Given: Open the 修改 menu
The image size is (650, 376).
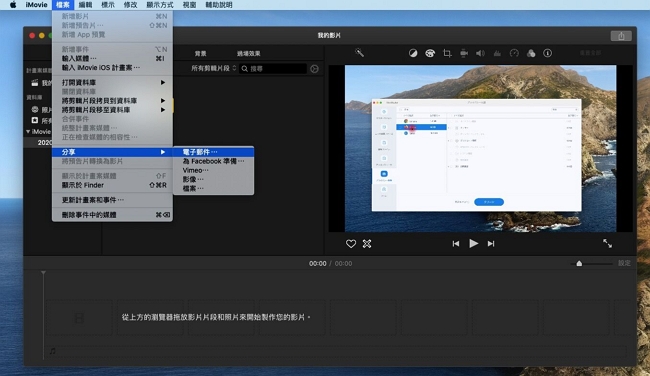Looking at the screenshot, I should (130, 5).
